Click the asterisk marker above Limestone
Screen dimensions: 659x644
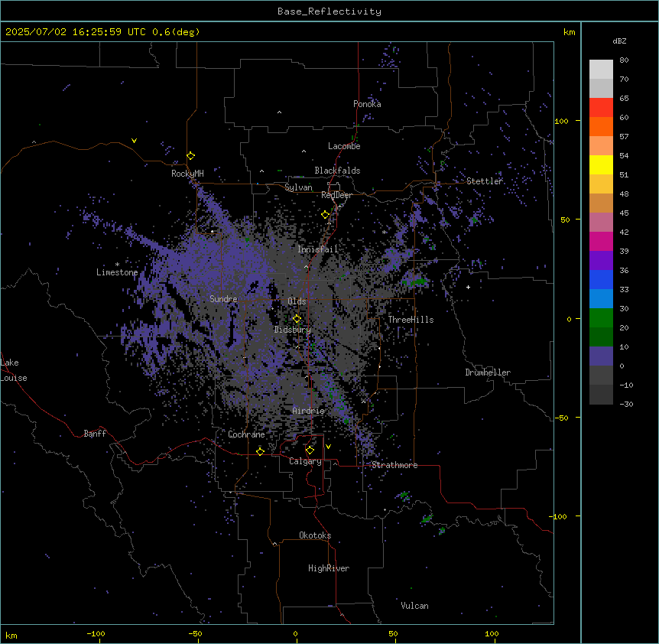117,265
